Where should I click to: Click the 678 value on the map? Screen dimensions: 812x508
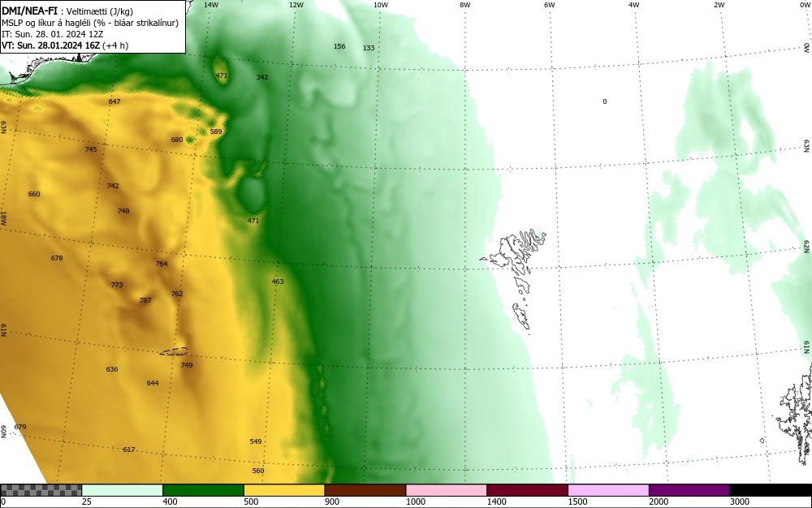pos(57,258)
